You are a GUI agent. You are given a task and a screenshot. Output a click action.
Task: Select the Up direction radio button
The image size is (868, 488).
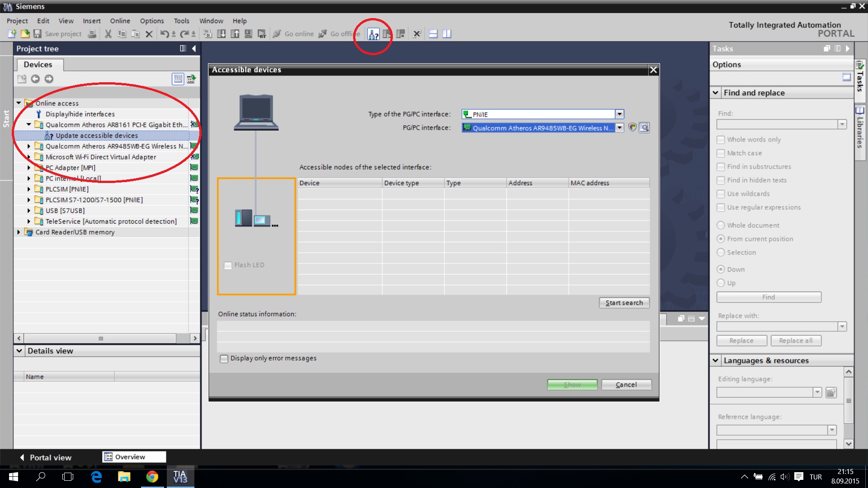721,283
